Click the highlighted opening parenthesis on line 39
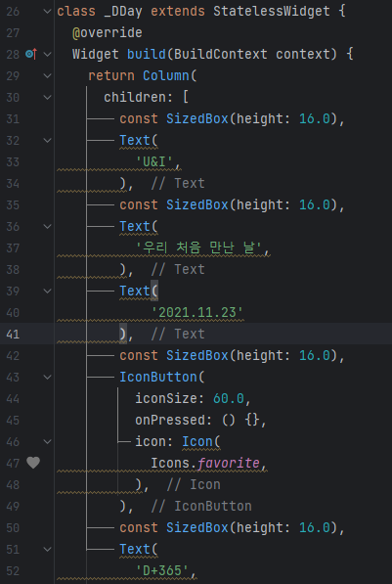 tap(154, 291)
